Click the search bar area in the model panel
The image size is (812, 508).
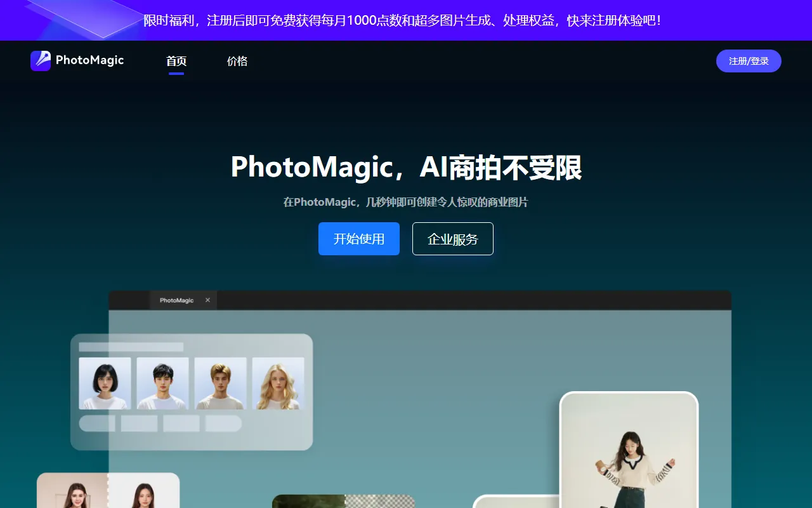point(131,347)
